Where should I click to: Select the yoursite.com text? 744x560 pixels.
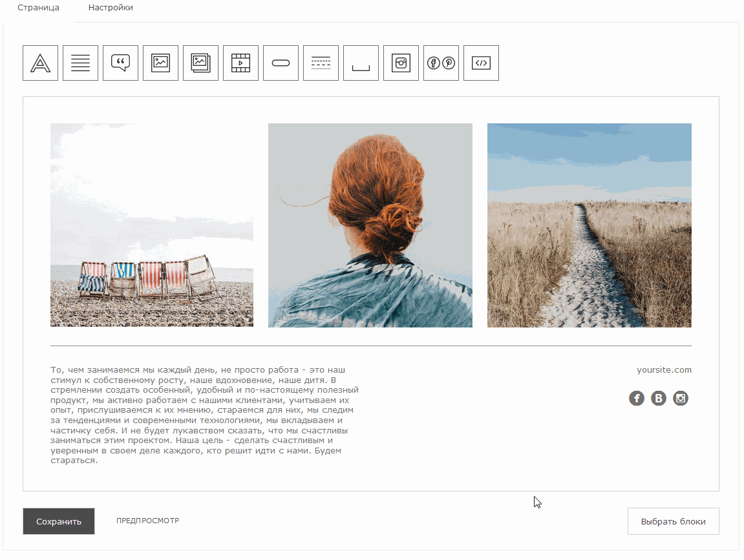pos(664,370)
